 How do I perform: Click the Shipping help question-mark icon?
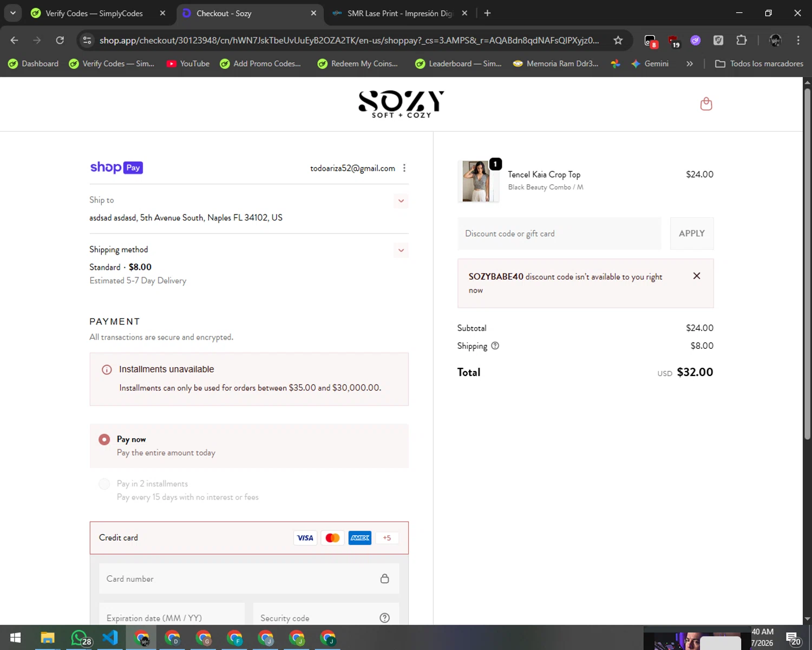(495, 346)
